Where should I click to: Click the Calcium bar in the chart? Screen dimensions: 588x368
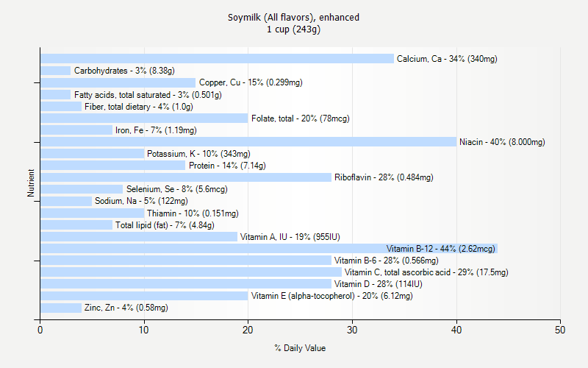[217, 59]
